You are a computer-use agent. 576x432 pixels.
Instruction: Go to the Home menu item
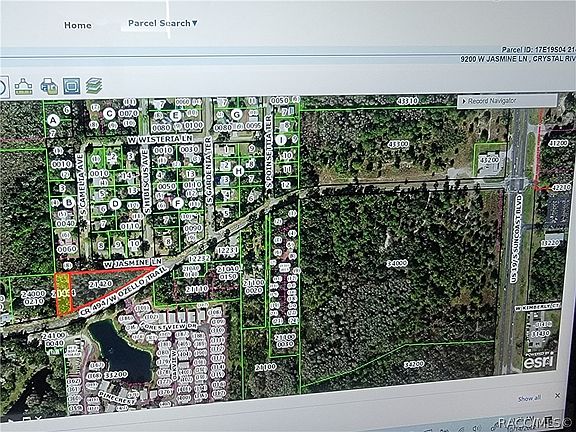click(78, 25)
